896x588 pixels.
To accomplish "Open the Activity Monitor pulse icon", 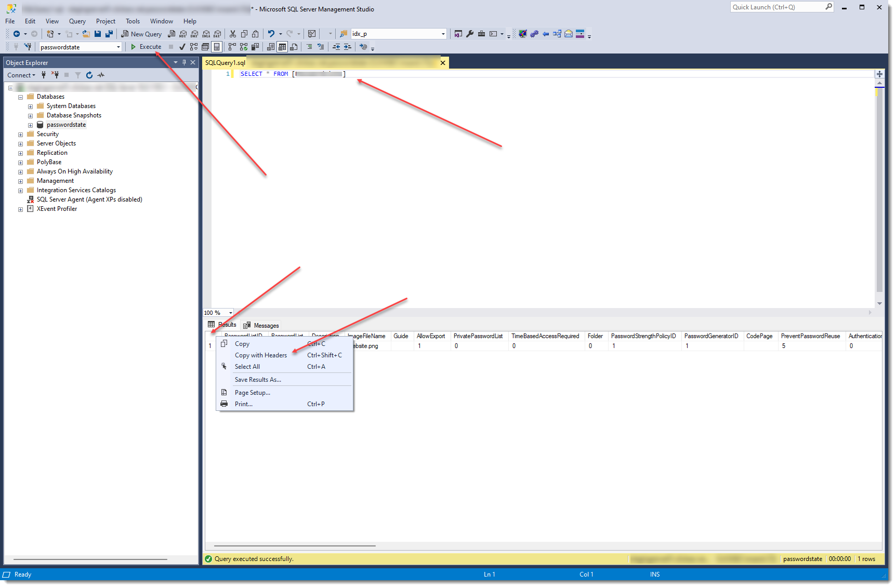I will pyautogui.click(x=101, y=75).
